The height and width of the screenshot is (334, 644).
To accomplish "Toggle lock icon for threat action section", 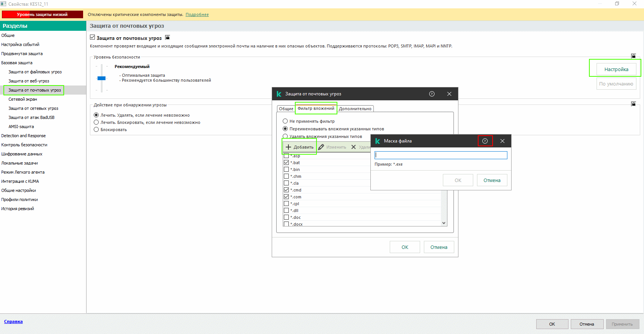I will pyautogui.click(x=633, y=104).
